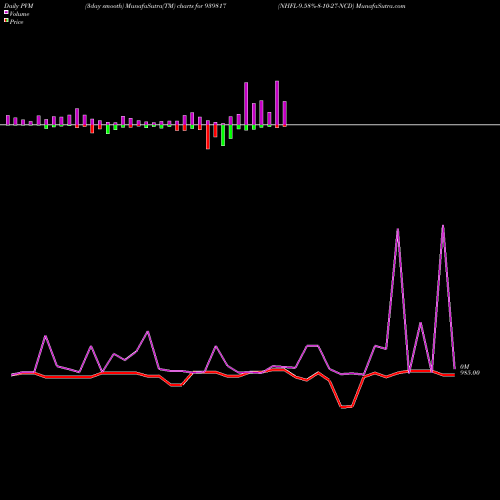Click the longest red downward bar
500x500 pixels.
pos(208,137)
